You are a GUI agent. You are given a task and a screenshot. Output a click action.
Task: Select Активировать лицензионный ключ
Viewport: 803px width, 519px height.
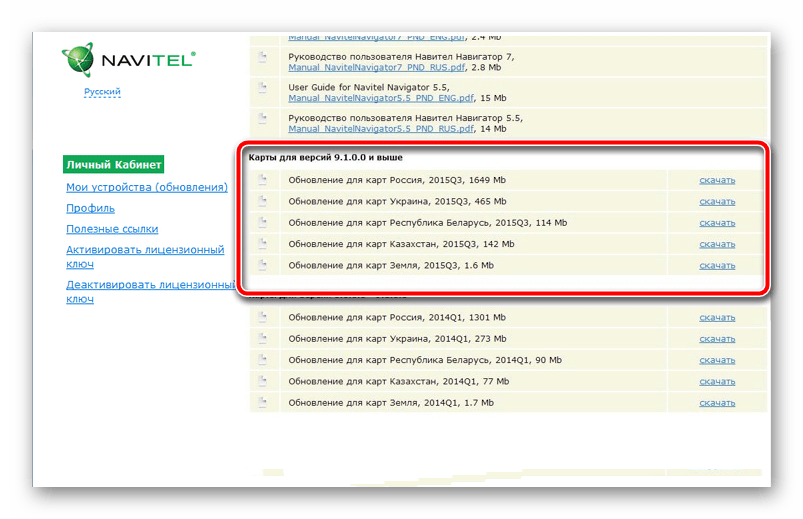(145, 256)
